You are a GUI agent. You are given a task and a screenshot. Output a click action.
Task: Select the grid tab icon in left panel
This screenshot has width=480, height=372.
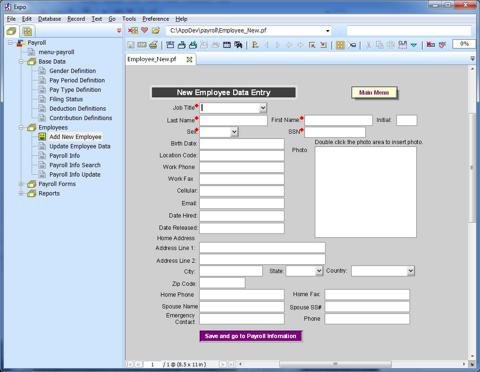point(27,31)
